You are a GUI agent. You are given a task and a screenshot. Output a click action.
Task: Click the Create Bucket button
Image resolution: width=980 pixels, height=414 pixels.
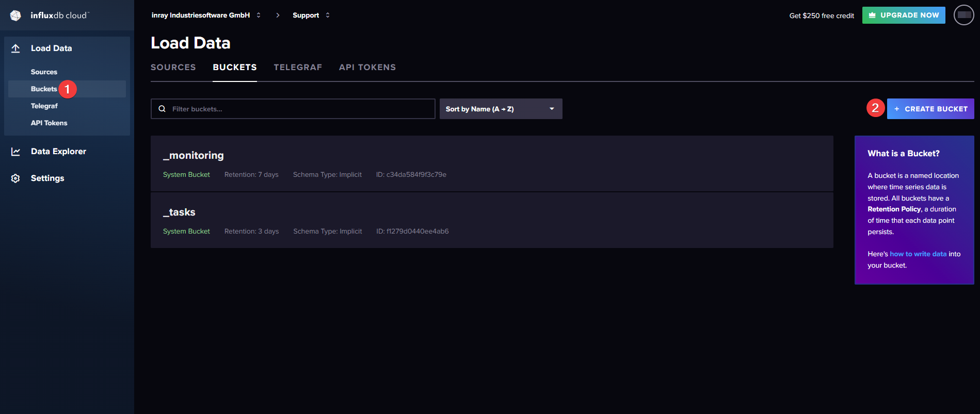tap(930, 109)
